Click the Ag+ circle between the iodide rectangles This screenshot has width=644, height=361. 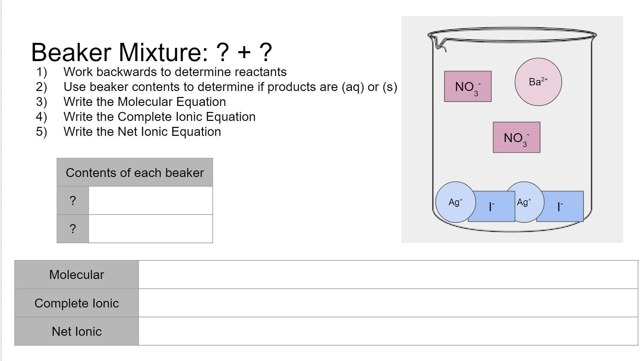pos(524,202)
